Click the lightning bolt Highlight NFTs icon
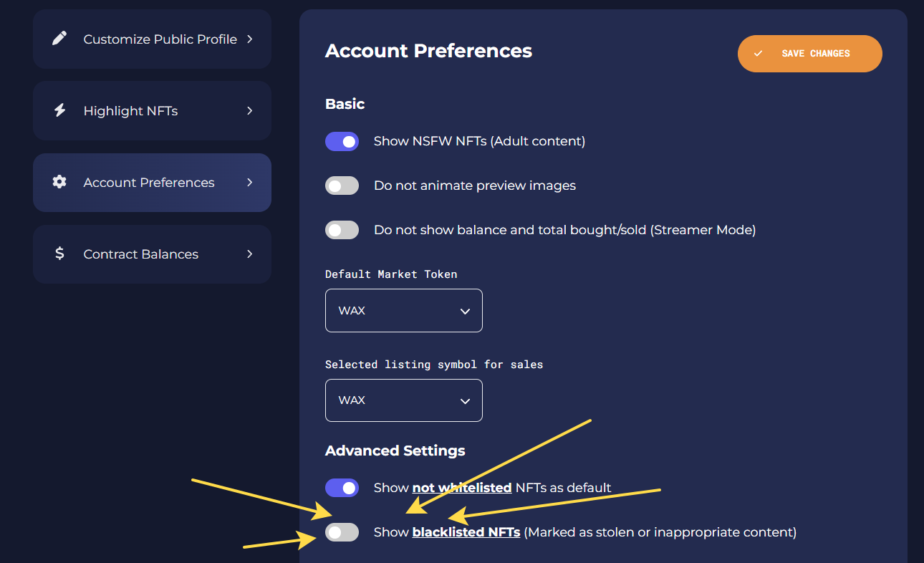The height and width of the screenshot is (563, 924). click(59, 110)
